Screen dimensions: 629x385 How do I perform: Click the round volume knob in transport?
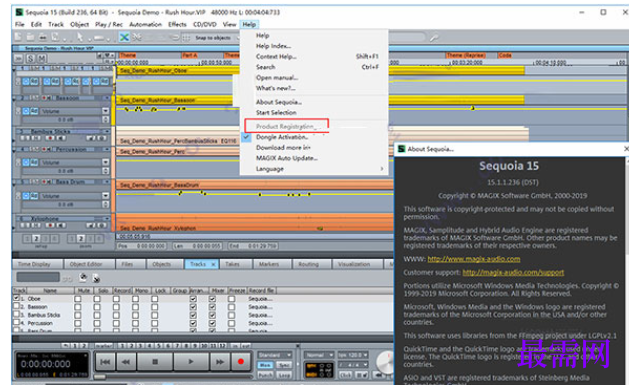pos(386,362)
